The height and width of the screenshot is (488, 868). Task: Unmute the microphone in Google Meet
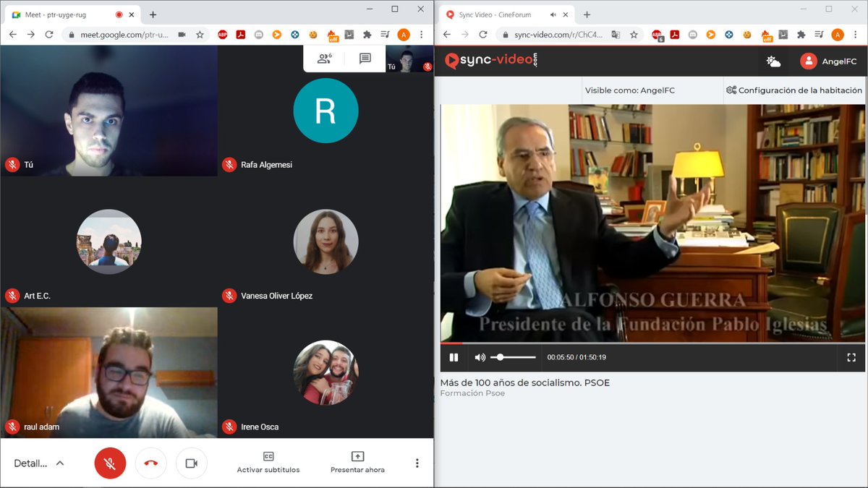[x=110, y=463]
